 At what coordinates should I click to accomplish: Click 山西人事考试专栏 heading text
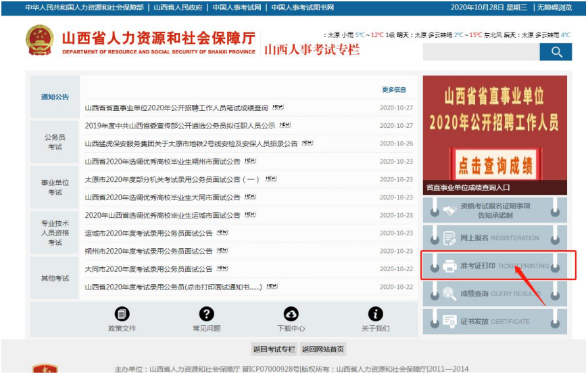tap(312, 49)
